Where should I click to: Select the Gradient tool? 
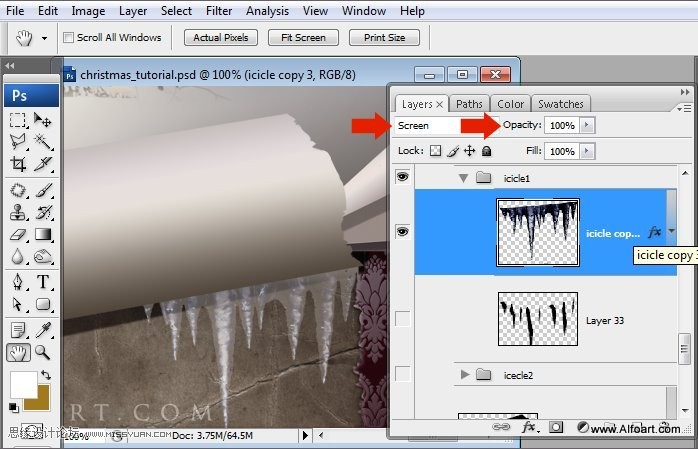[x=43, y=234]
